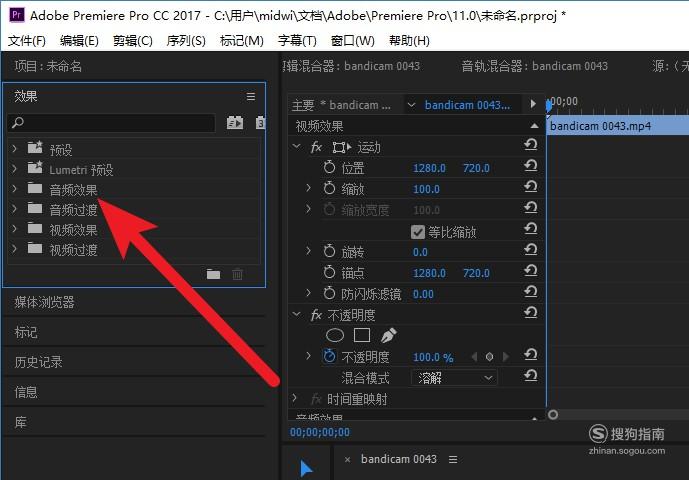Toggle the fx switch for 不透明度 effect
Screen dimensions: 689x480
tap(316, 315)
